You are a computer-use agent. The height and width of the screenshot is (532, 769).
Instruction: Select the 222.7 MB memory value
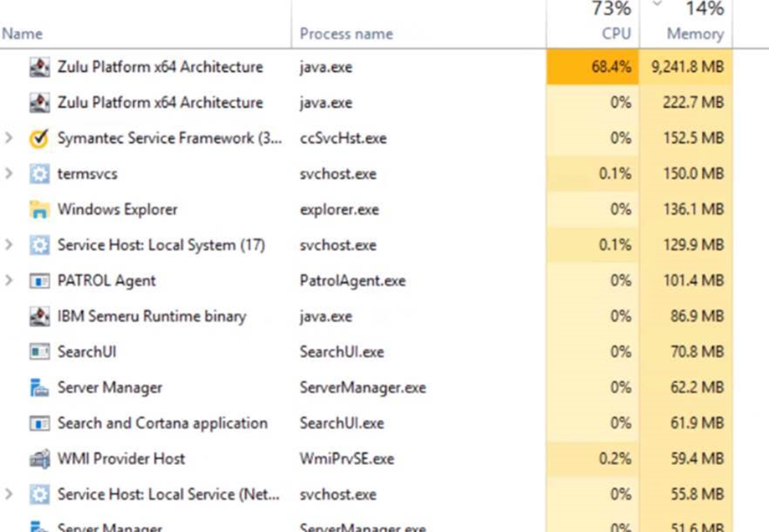[693, 103]
